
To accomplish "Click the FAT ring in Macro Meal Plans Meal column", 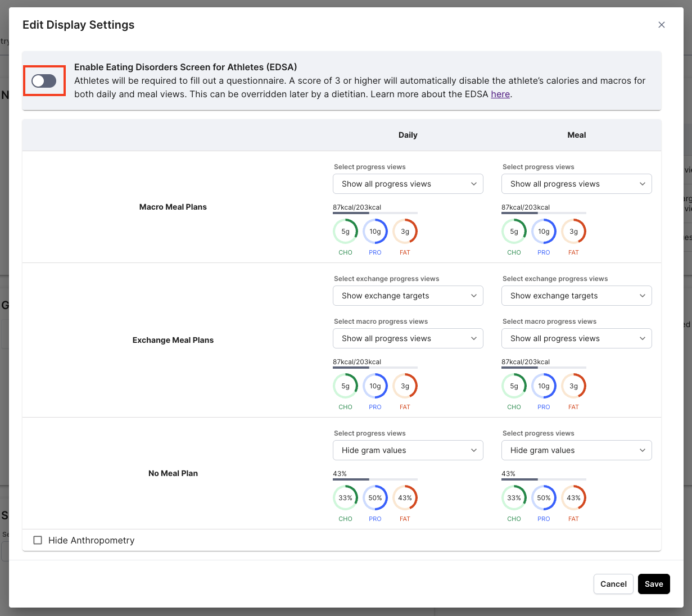I will tap(573, 231).
